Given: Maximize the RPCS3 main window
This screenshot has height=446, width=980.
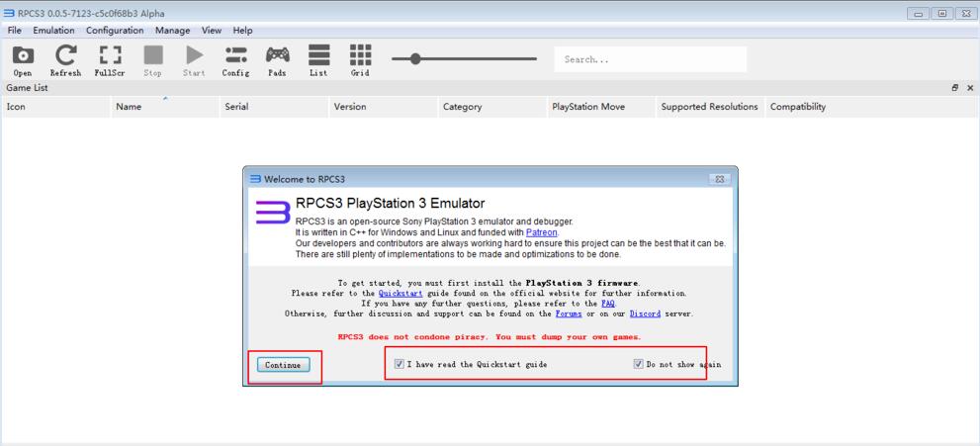Looking at the screenshot, I should (x=942, y=14).
